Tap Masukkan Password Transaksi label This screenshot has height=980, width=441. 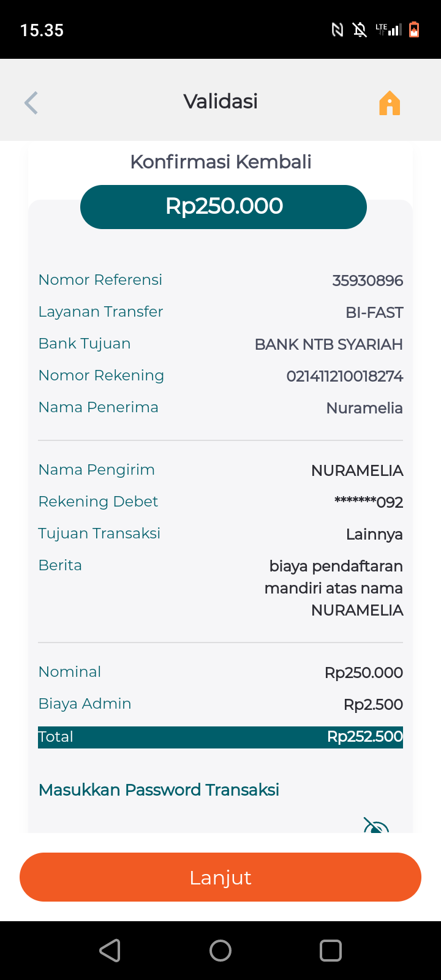coord(159,790)
